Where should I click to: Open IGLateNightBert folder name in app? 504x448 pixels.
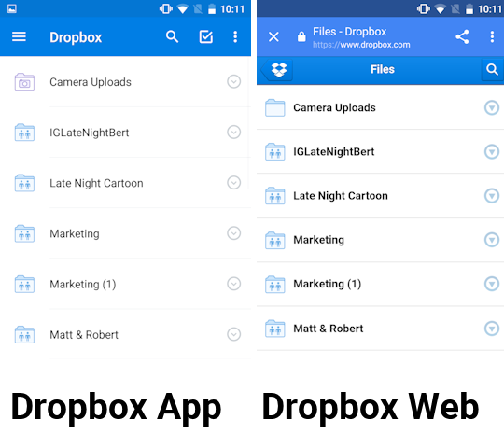point(89,133)
